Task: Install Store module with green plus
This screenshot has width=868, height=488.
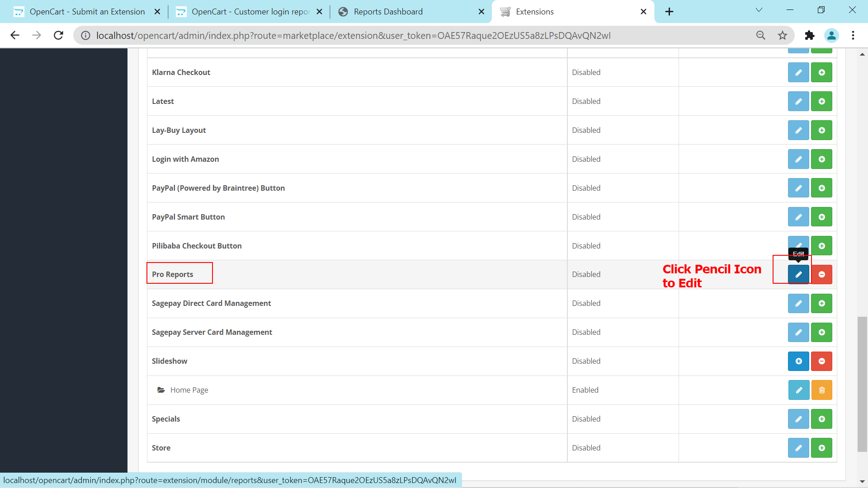Action: (x=821, y=448)
